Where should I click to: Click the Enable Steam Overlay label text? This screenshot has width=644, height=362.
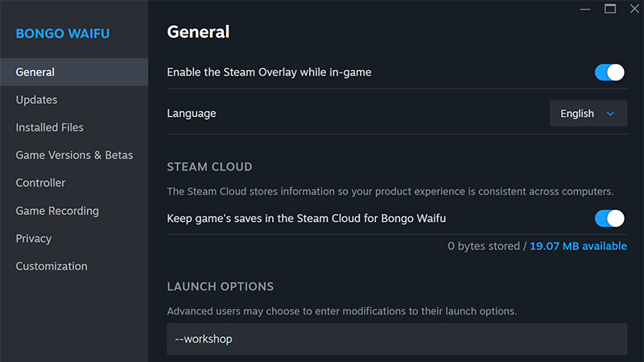pyautogui.click(x=269, y=72)
